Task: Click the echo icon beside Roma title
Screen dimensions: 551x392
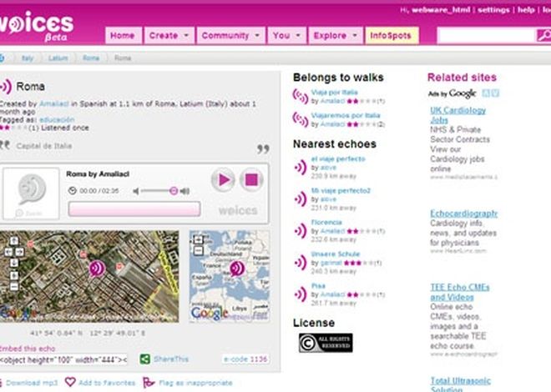Action: point(6,87)
